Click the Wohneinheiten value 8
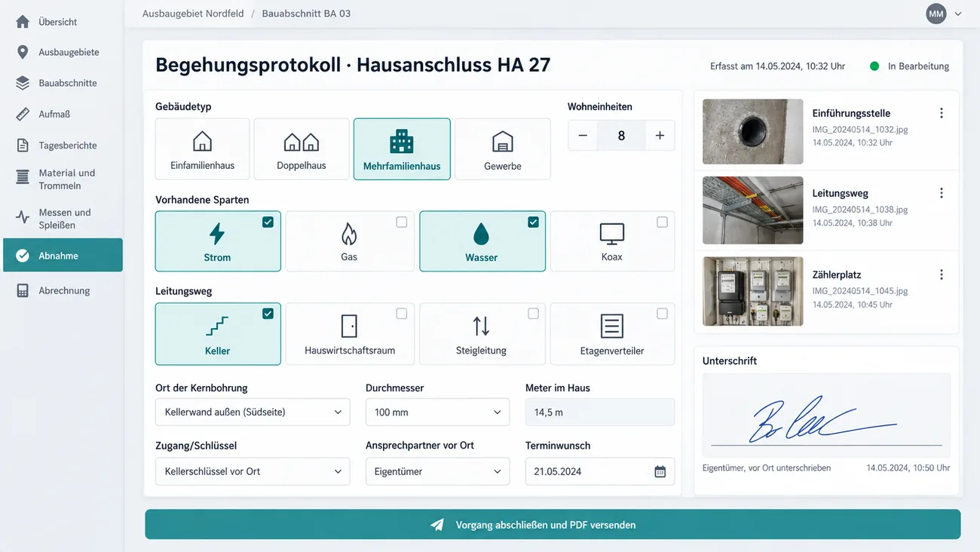The height and width of the screenshot is (552, 980). click(621, 136)
